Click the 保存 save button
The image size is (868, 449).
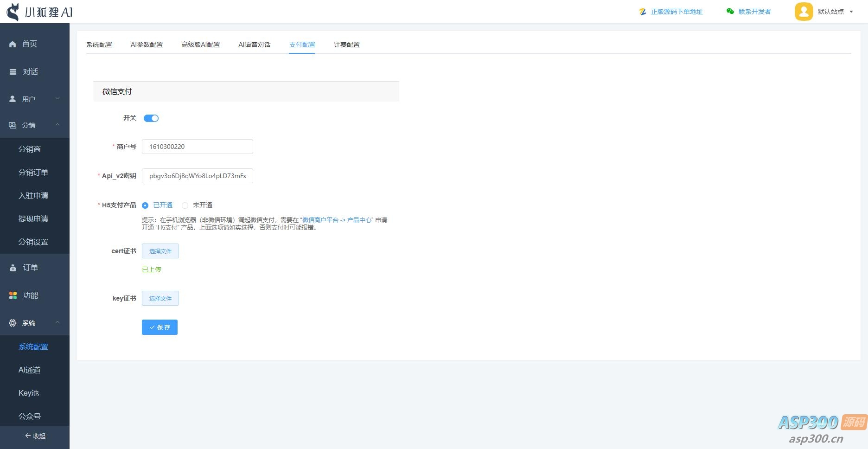click(x=160, y=327)
